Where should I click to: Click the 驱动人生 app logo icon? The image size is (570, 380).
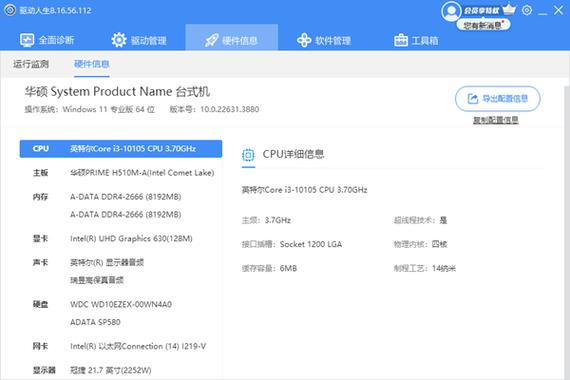[x=10, y=10]
